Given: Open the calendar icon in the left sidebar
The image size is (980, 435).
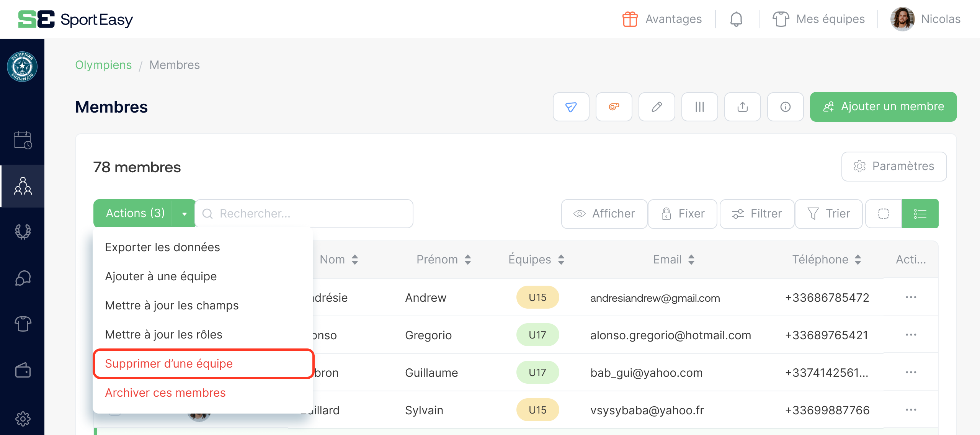Looking at the screenshot, I should pos(23,140).
